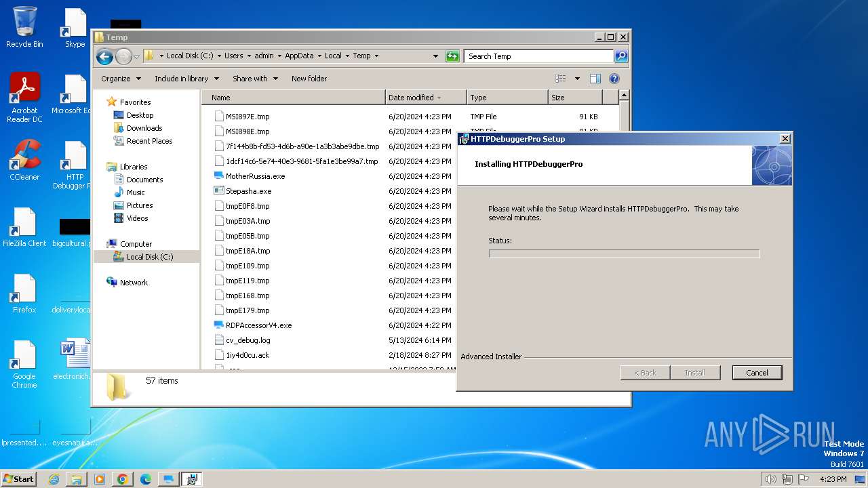Open Organize dropdown menu

coord(121,79)
